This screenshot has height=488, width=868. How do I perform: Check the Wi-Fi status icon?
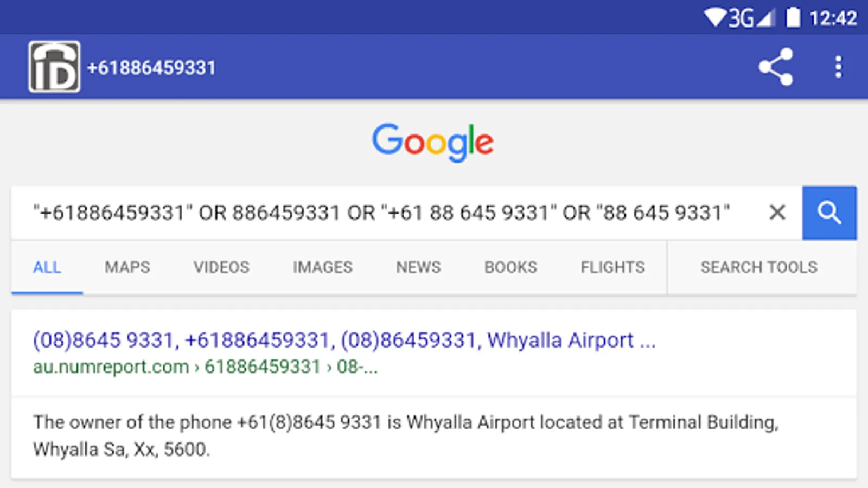[715, 17]
